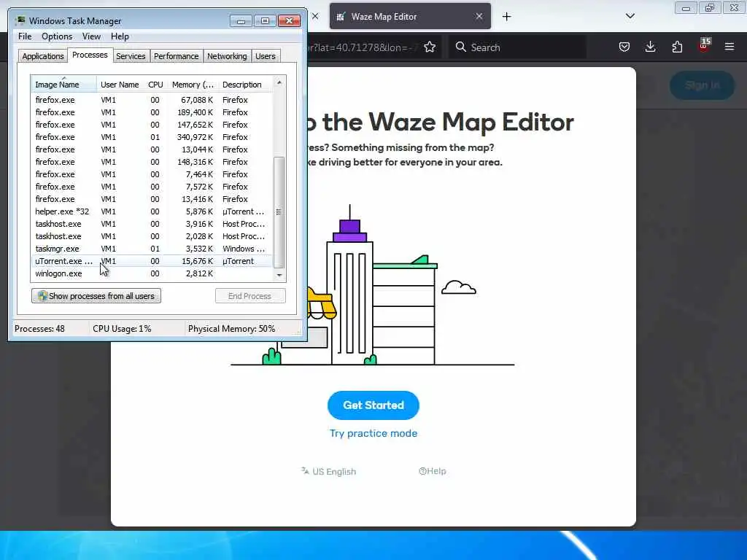Click Show processes from all users button
Screen dimensions: 747x560
[x=96, y=296]
